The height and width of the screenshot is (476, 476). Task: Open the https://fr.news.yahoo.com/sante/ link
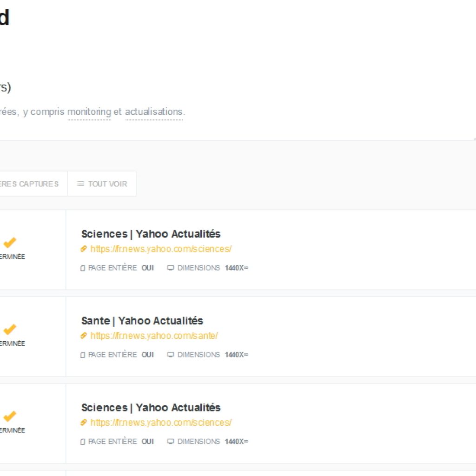[x=154, y=336]
